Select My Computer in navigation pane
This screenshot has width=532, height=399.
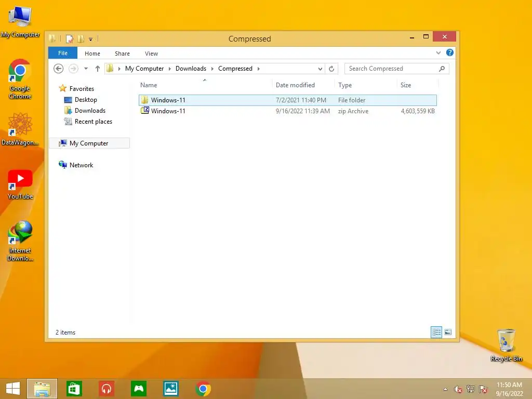tap(89, 143)
